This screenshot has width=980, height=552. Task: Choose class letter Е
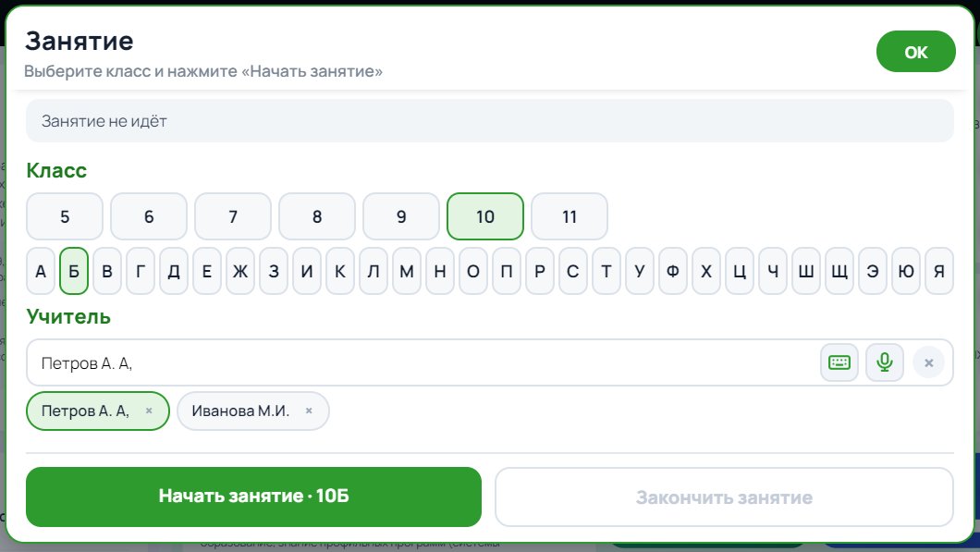(x=207, y=271)
